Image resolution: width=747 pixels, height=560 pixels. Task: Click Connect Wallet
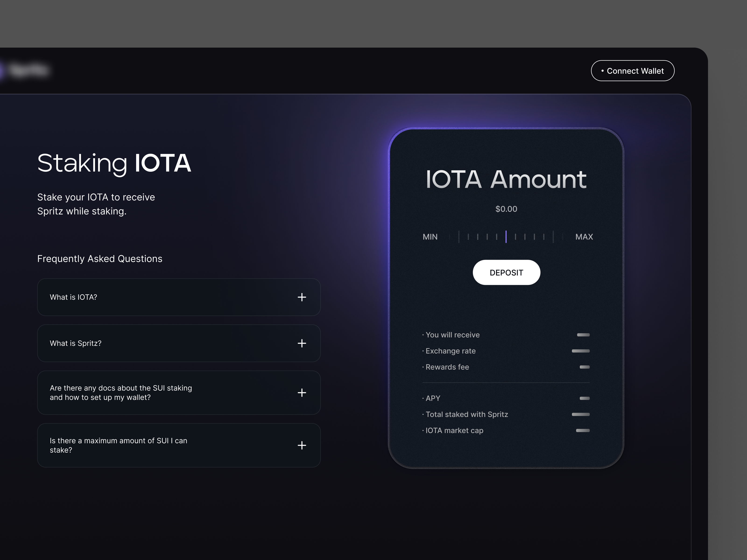click(x=633, y=70)
